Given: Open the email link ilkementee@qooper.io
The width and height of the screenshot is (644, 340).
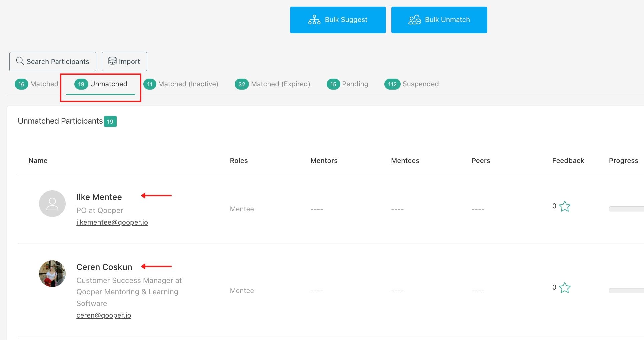Looking at the screenshot, I should click(112, 222).
